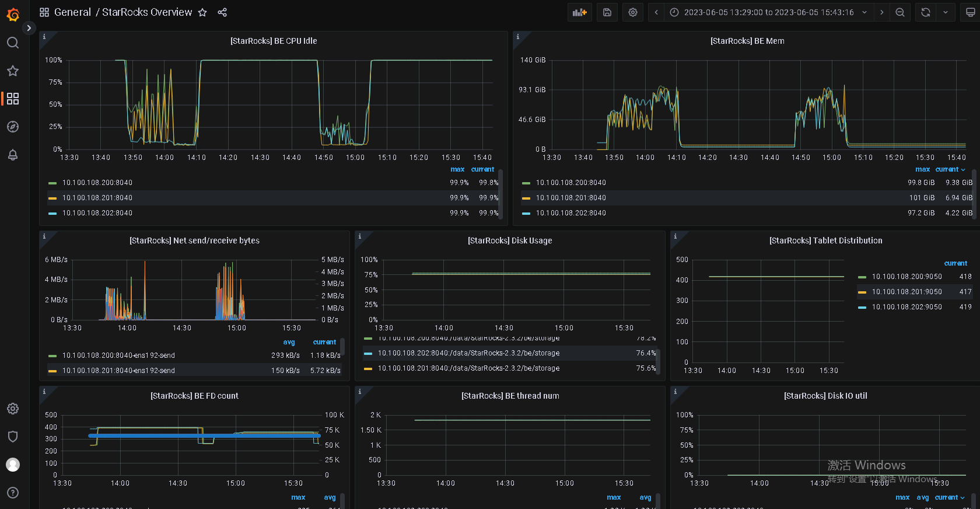
Task: Go to the General folder breadcrumb
Action: [72, 12]
